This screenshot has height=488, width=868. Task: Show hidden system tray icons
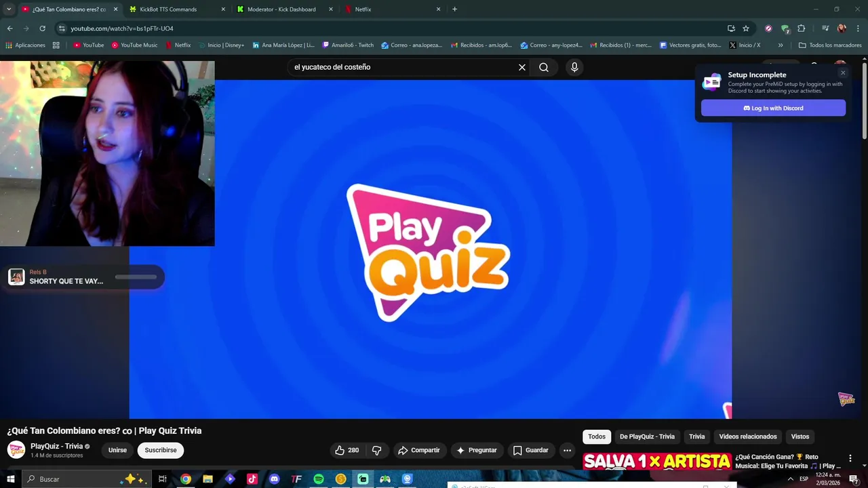(x=790, y=479)
